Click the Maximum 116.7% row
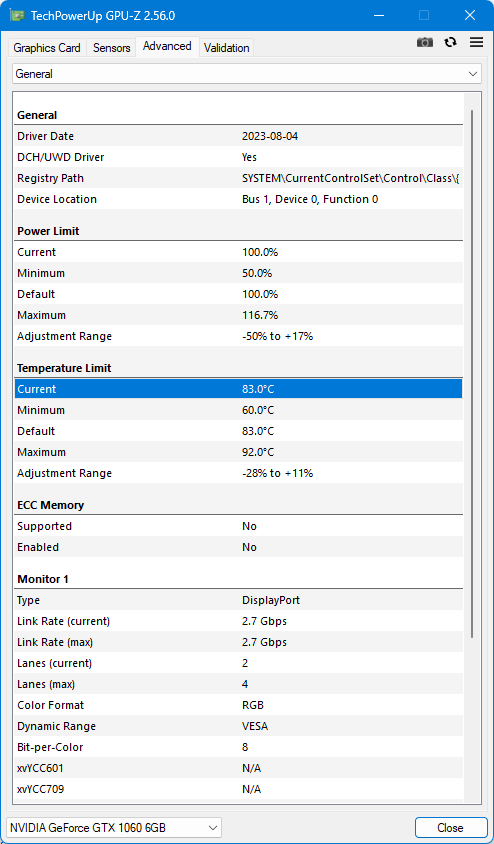The height and width of the screenshot is (844, 494). tap(238, 315)
